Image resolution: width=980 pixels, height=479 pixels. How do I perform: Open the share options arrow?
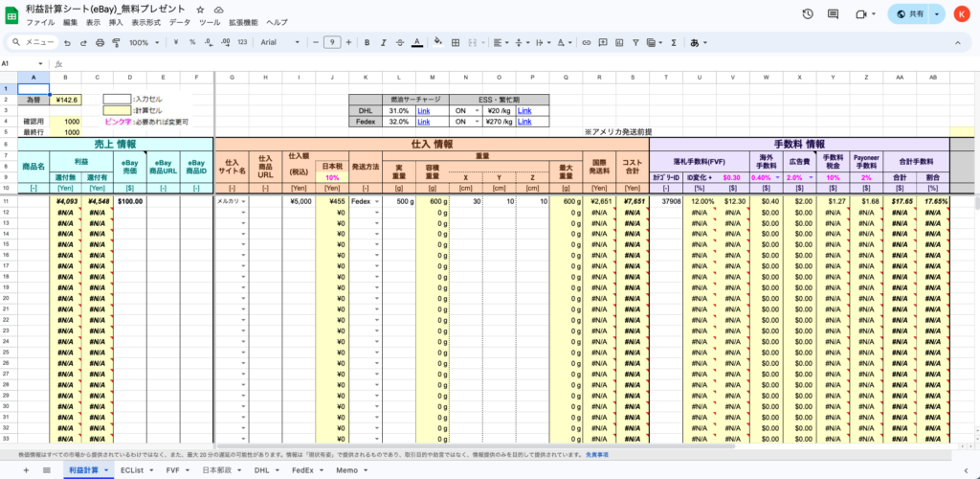click(x=936, y=13)
